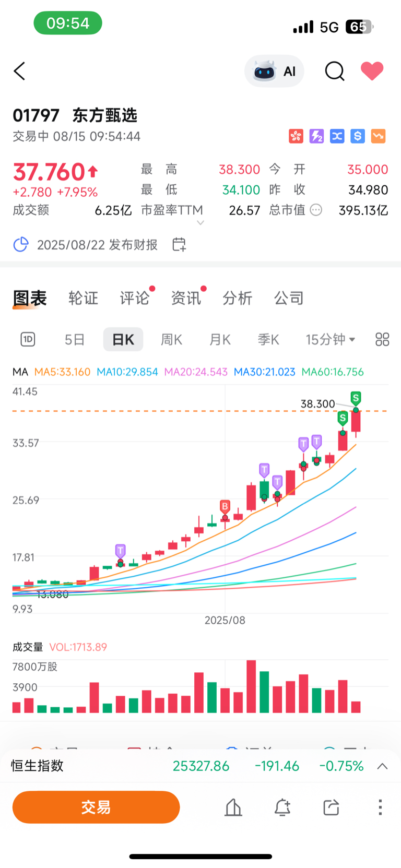The height and width of the screenshot is (868, 401).
Task: Tap the red B buy marker
Action: (x=225, y=506)
